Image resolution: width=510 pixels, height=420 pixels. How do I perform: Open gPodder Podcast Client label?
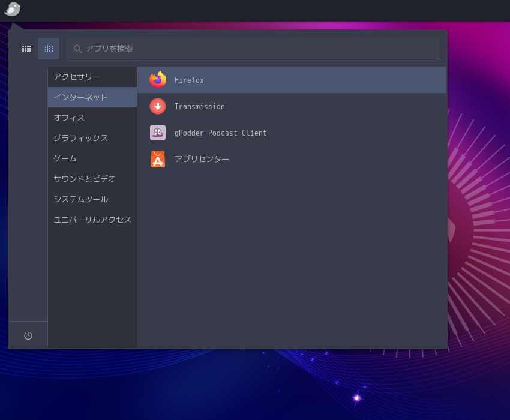pos(221,133)
